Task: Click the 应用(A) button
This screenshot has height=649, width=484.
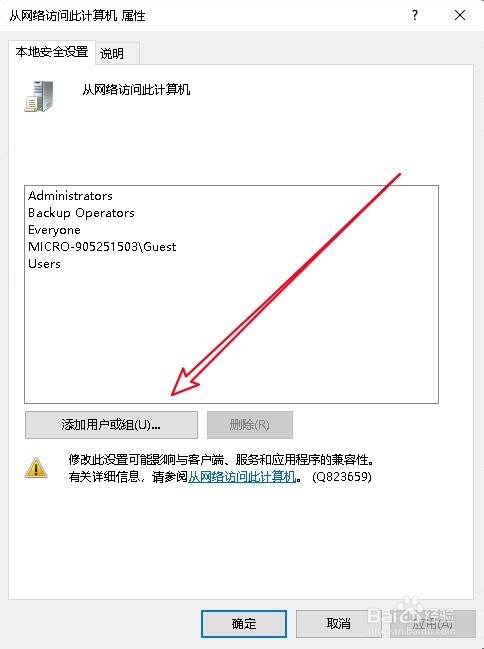Action: (433, 624)
